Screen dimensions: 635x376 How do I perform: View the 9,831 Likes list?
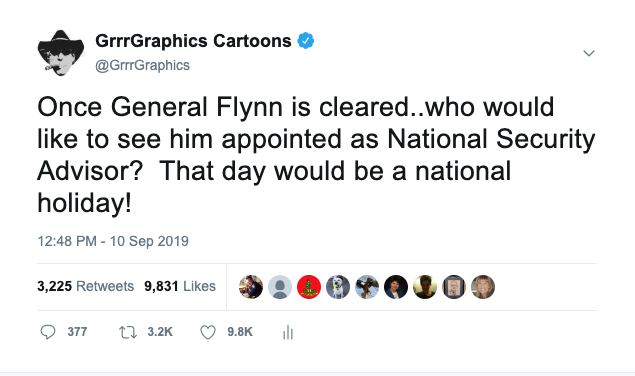pyautogui.click(x=180, y=286)
